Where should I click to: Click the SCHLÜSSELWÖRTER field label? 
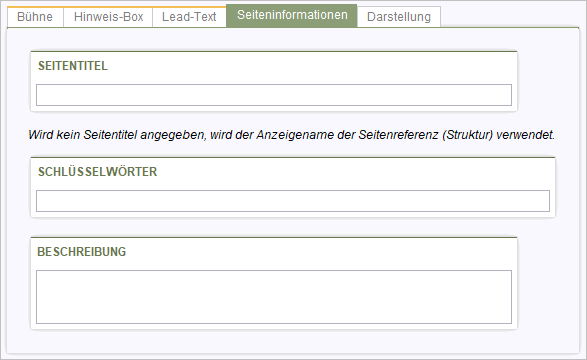pyautogui.click(x=97, y=172)
